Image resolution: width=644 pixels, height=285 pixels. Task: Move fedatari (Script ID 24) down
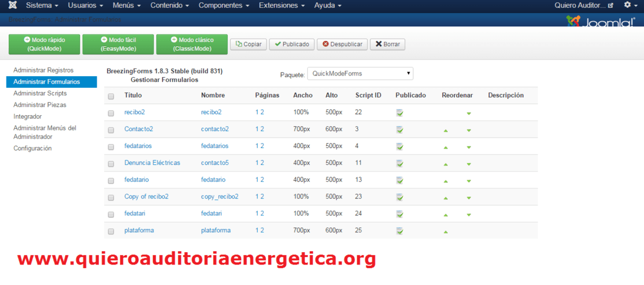(468, 215)
